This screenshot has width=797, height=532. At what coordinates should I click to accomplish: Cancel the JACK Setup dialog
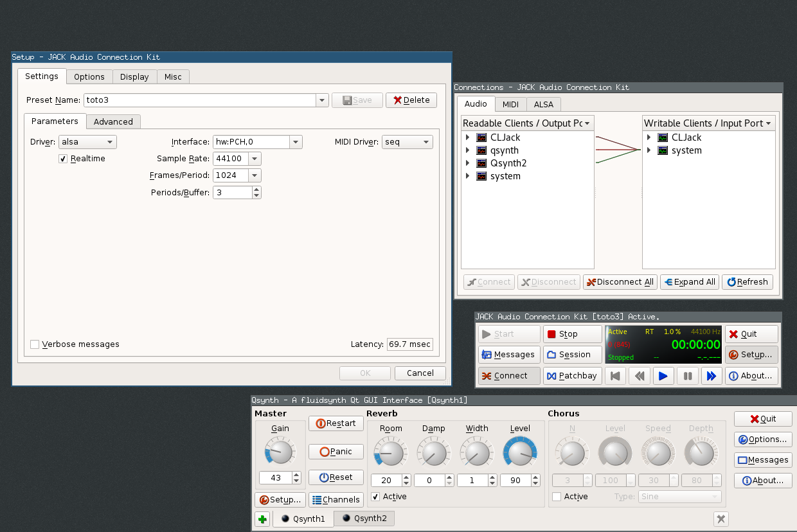[420, 373]
